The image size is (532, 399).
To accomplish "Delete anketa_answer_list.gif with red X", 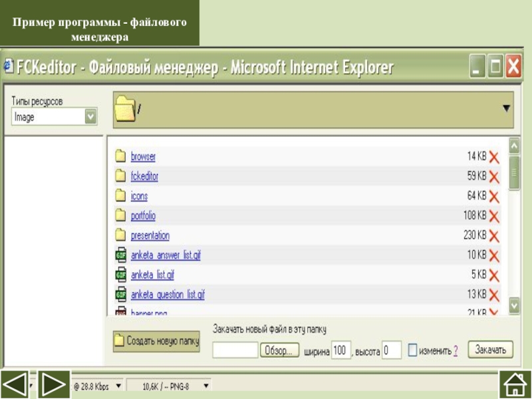I will (x=494, y=256).
